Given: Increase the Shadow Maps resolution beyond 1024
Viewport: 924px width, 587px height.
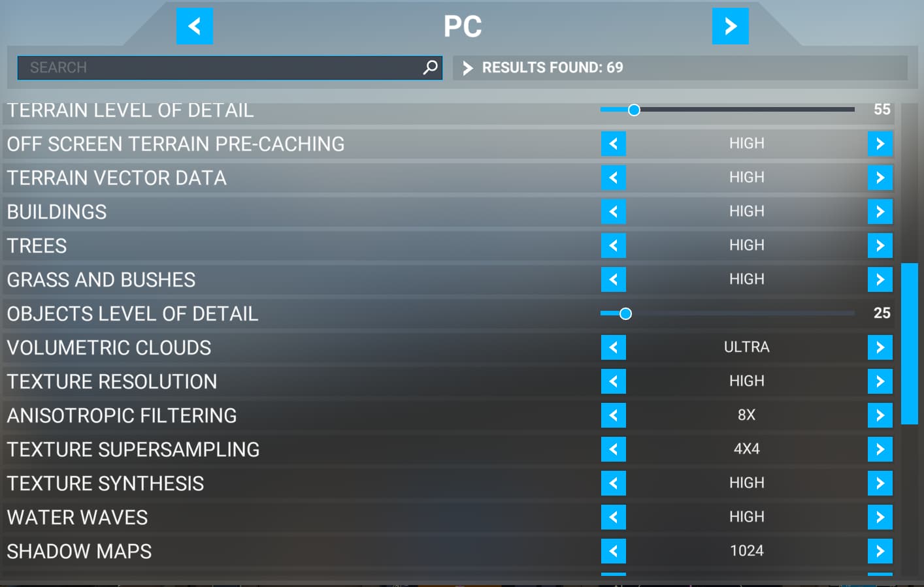Looking at the screenshot, I should pyautogui.click(x=880, y=551).
